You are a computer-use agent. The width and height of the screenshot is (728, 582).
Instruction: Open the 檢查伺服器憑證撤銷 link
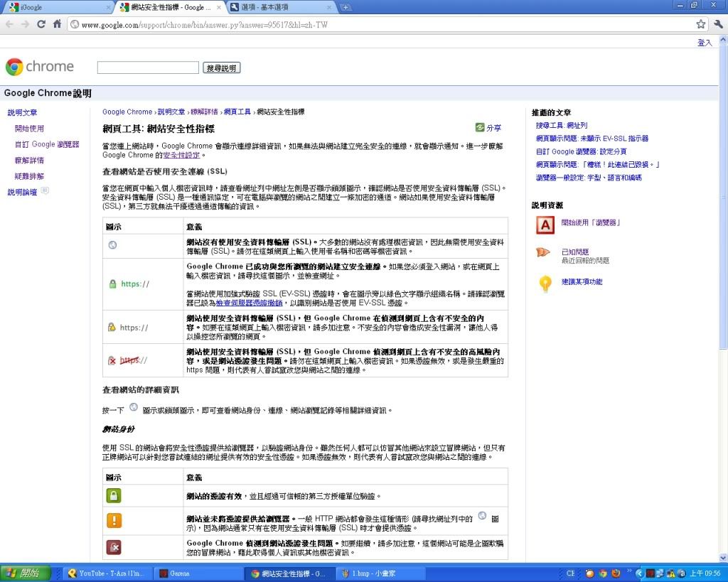[249, 303]
